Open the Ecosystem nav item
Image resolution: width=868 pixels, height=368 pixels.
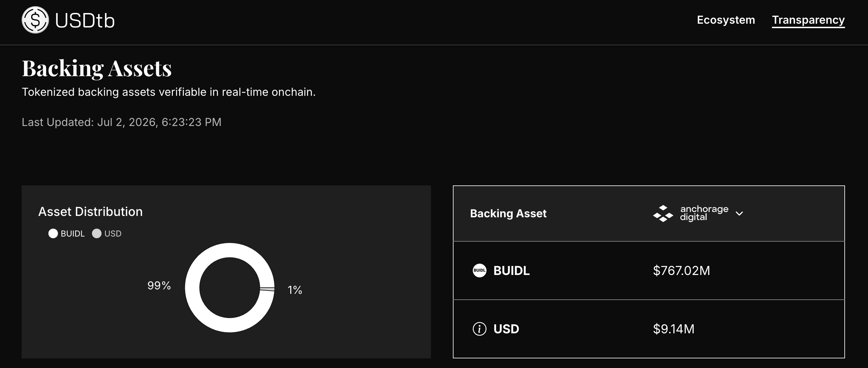pyautogui.click(x=726, y=20)
